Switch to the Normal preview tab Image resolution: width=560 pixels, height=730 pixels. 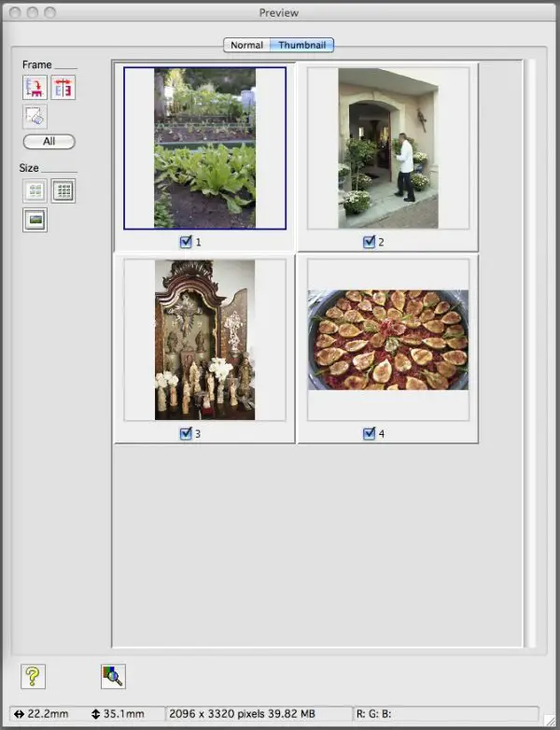click(x=247, y=45)
